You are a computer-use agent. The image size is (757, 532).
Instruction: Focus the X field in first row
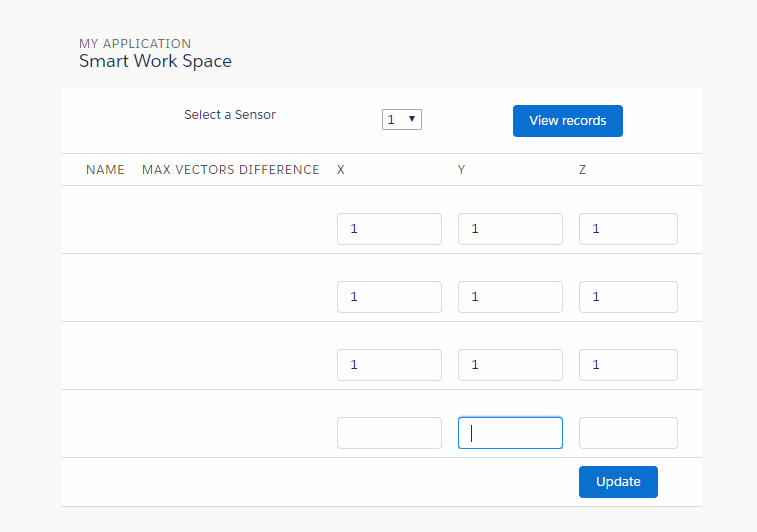tap(389, 229)
